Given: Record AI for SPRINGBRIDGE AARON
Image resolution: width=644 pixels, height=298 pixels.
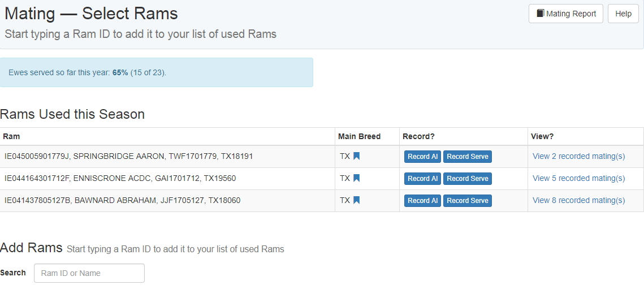Looking at the screenshot, I should [x=422, y=157].
